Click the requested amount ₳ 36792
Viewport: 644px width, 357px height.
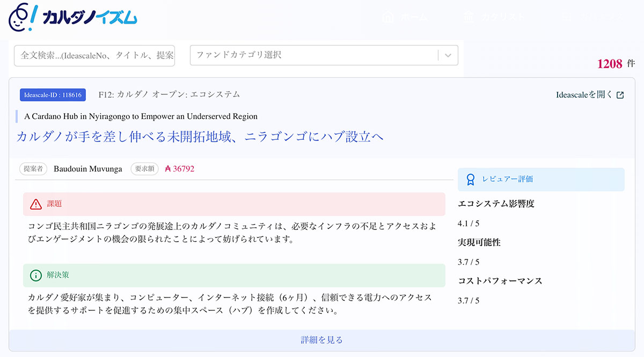click(179, 169)
